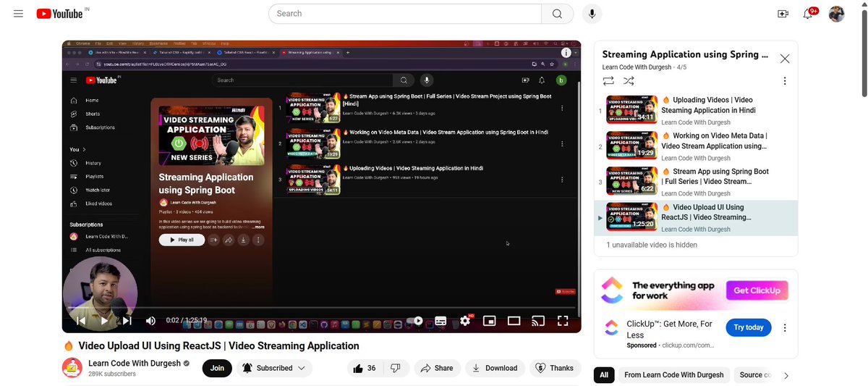
Task: Toggle shuffle playlist
Action: tap(629, 81)
